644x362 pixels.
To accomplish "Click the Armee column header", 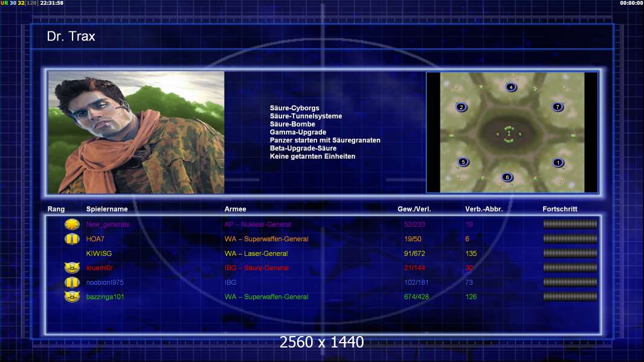I will pyautogui.click(x=236, y=209).
